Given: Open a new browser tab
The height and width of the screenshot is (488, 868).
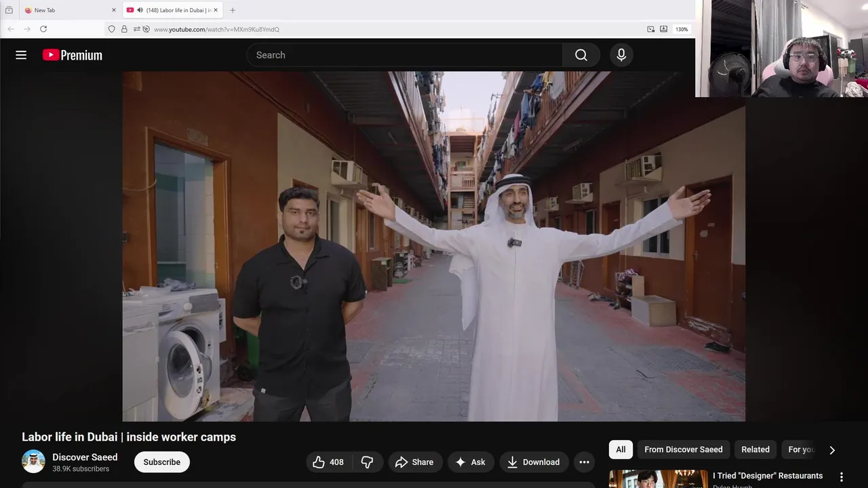Looking at the screenshot, I should point(233,10).
